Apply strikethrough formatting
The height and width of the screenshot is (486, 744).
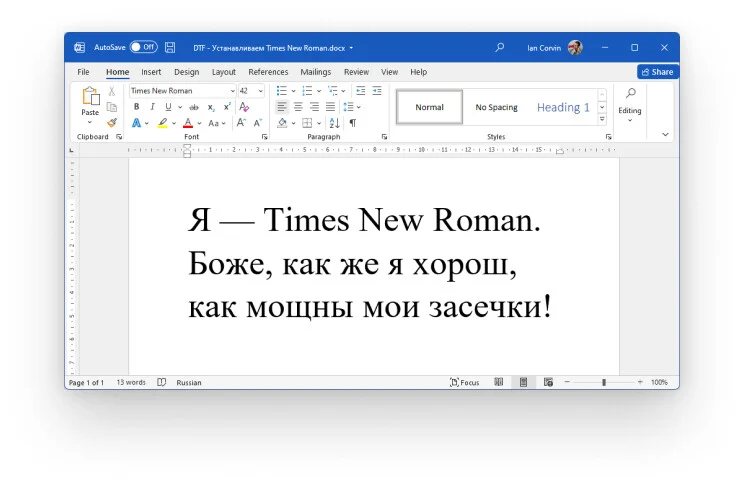pos(194,107)
